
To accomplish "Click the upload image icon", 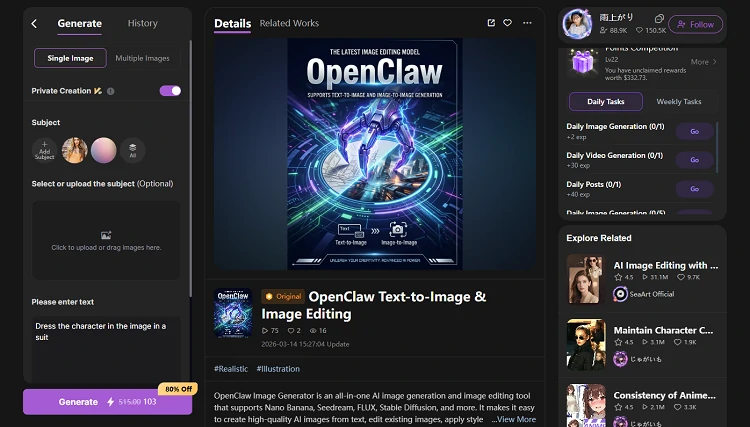I will (x=106, y=235).
